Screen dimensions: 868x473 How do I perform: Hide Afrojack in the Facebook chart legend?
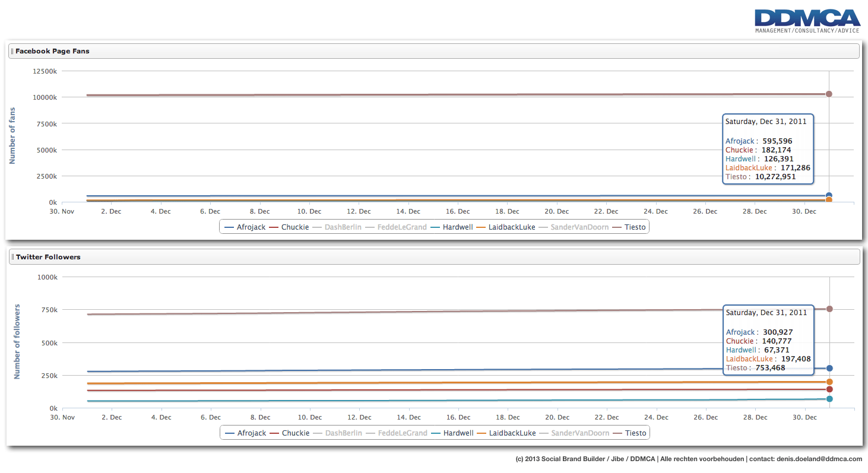click(251, 227)
